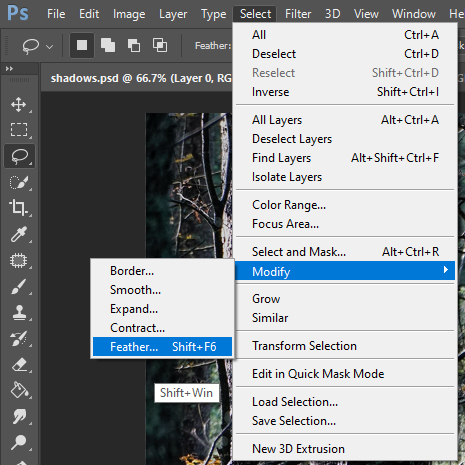The image size is (465, 465).
Task: Select the Move tool
Action: [19, 104]
